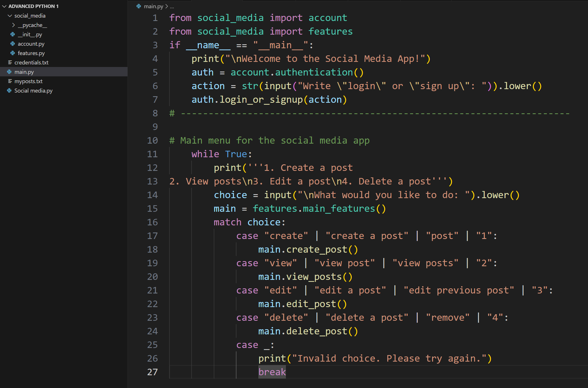588x388 pixels.
Task: Open myposts.txt from the explorer
Action: coord(28,81)
